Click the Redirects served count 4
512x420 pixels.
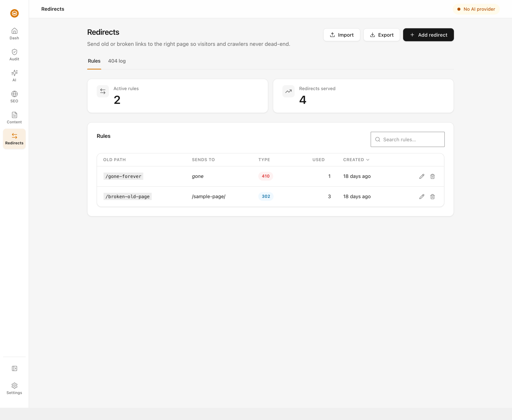point(303,100)
